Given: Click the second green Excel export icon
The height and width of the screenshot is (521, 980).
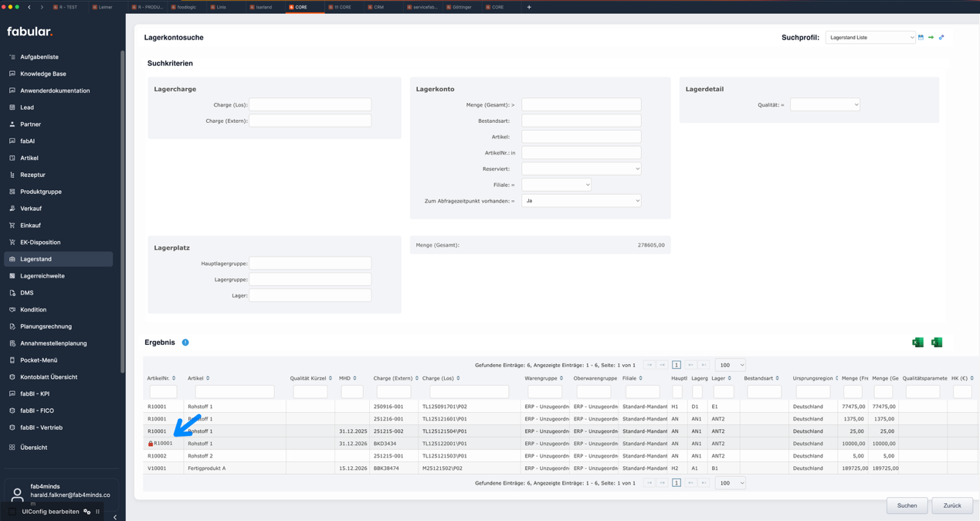Looking at the screenshot, I should (x=937, y=342).
